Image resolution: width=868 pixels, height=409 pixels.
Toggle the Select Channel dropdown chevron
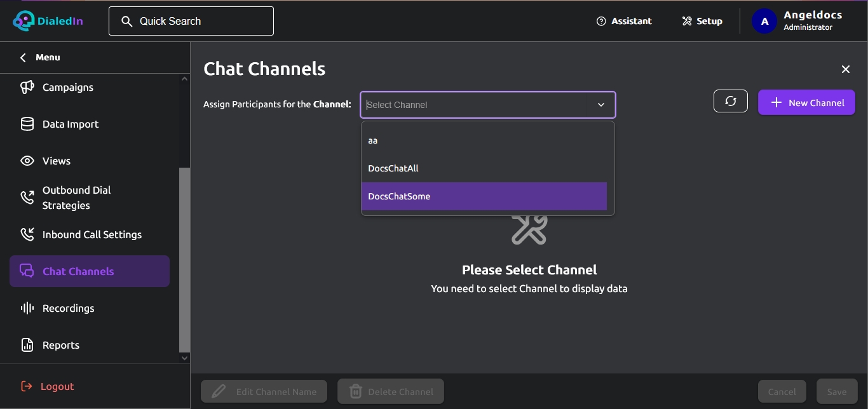[601, 105]
